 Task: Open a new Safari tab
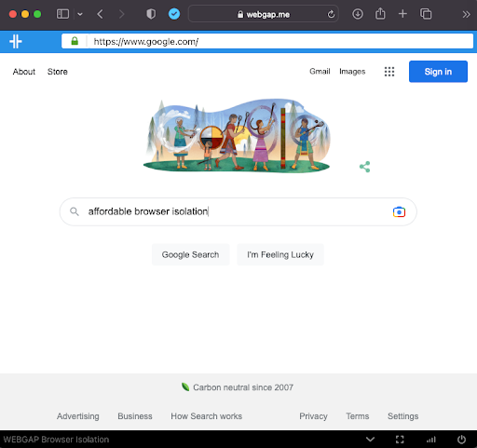pos(402,14)
